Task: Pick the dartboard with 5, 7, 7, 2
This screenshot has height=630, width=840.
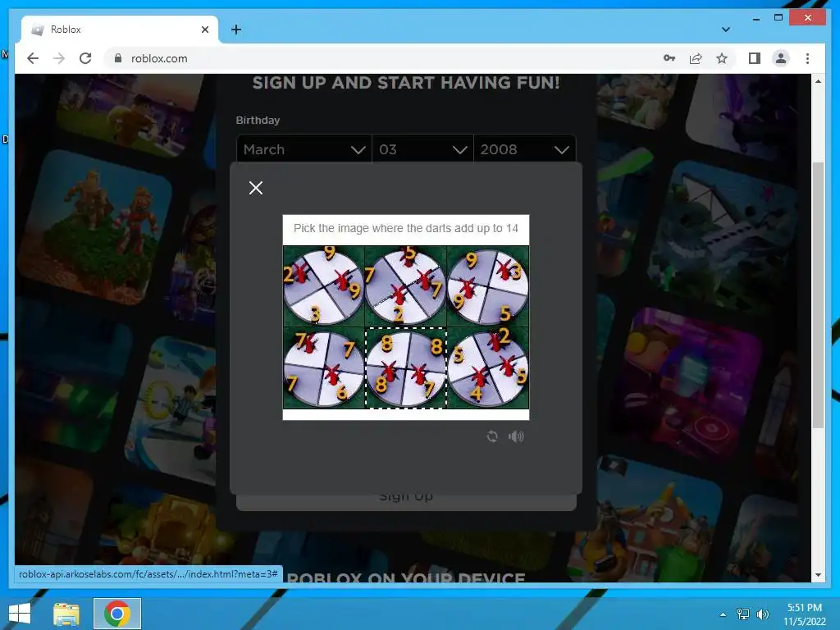Action: [x=405, y=286]
